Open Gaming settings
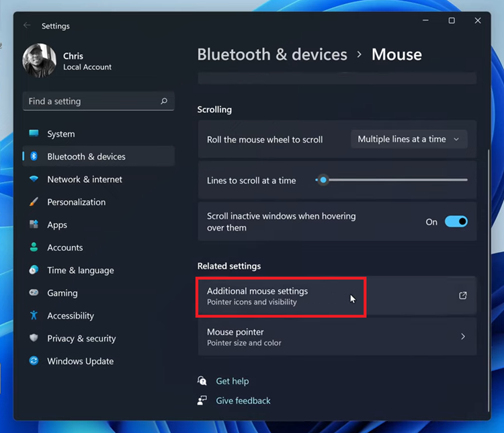This screenshot has height=433, width=504. tap(99, 292)
